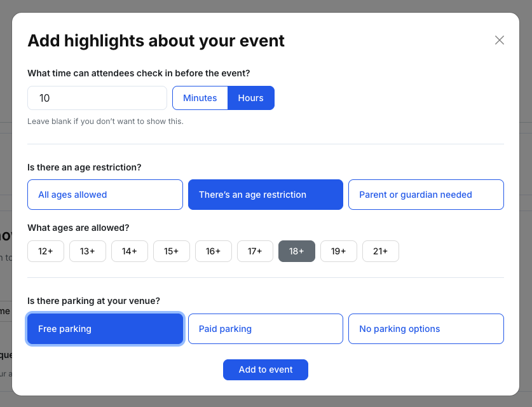Screen dimensions: 532x407
Task: Click the selected 18+ age chip
Action: 297,251
